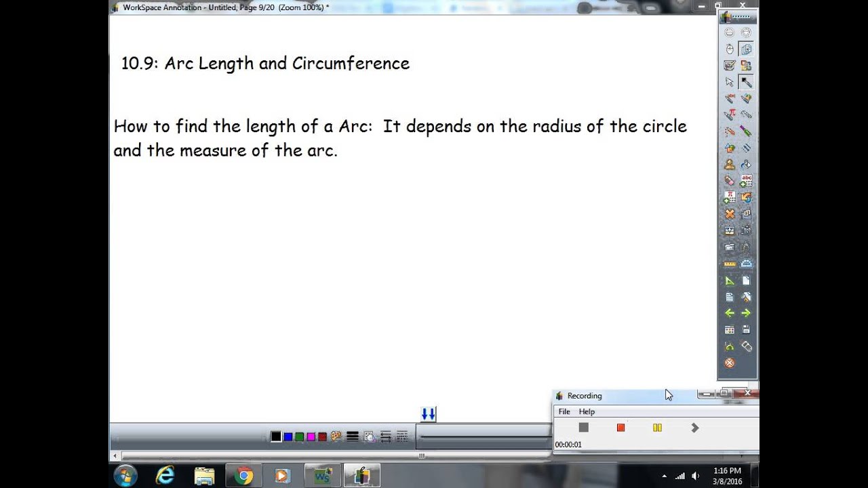Pick the black color swatch
This screenshot has height=488, width=868.
point(276,436)
